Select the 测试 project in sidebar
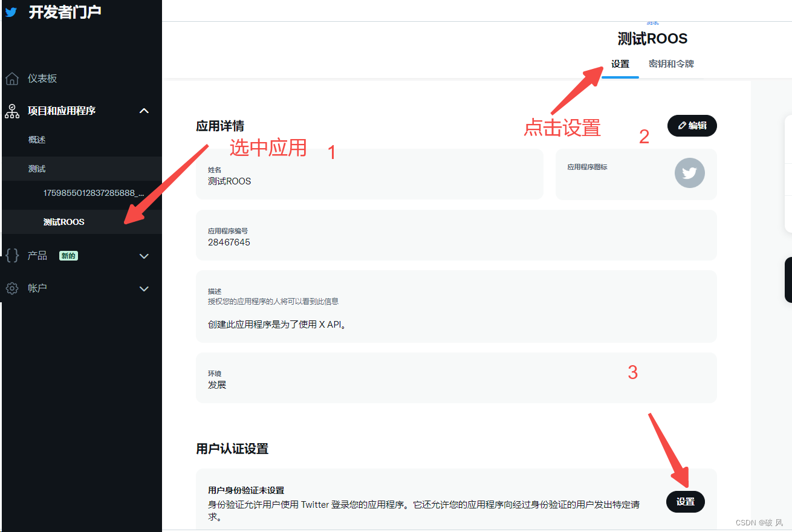 click(37, 169)
